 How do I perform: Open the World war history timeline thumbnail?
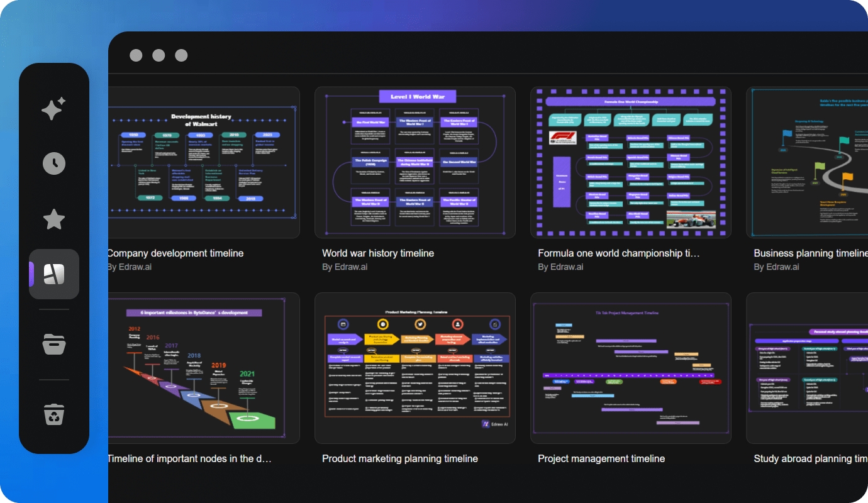click(415, 163)
